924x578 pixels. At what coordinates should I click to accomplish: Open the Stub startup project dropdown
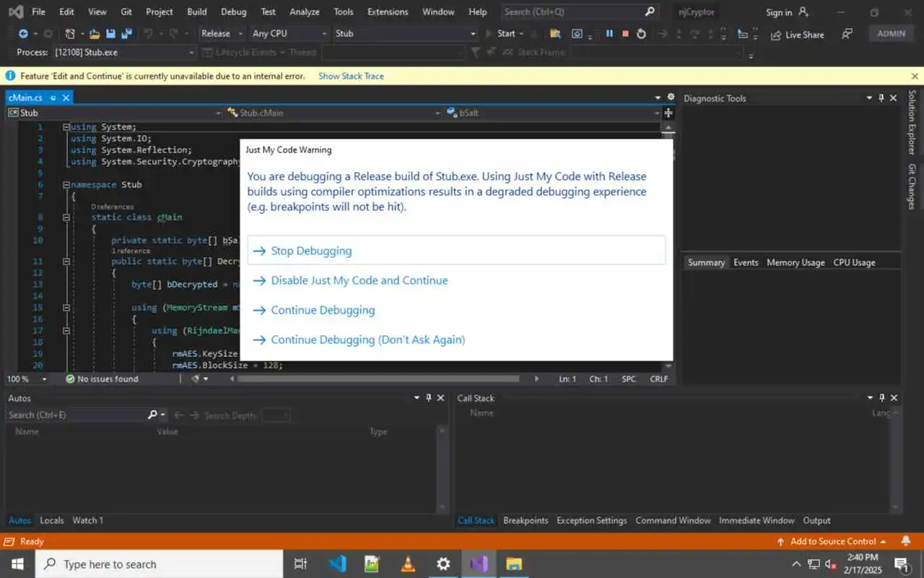click(x=406, y=33)
